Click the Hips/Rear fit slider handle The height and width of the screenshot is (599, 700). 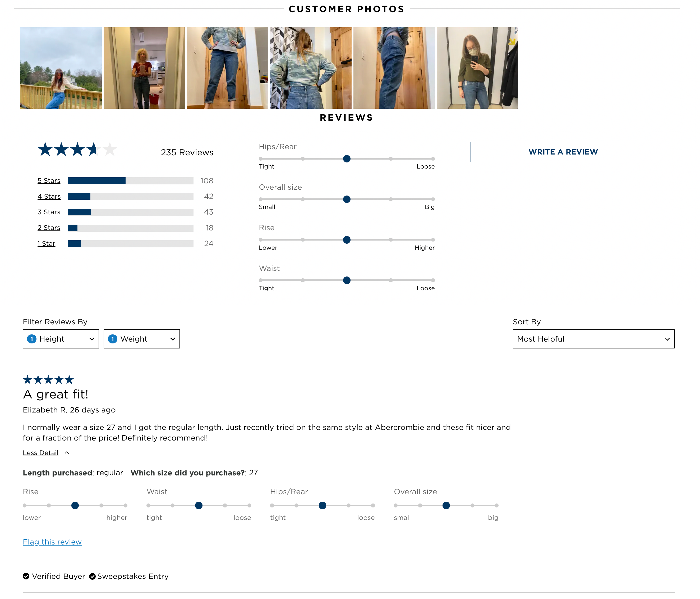click(x=347, y=158)
